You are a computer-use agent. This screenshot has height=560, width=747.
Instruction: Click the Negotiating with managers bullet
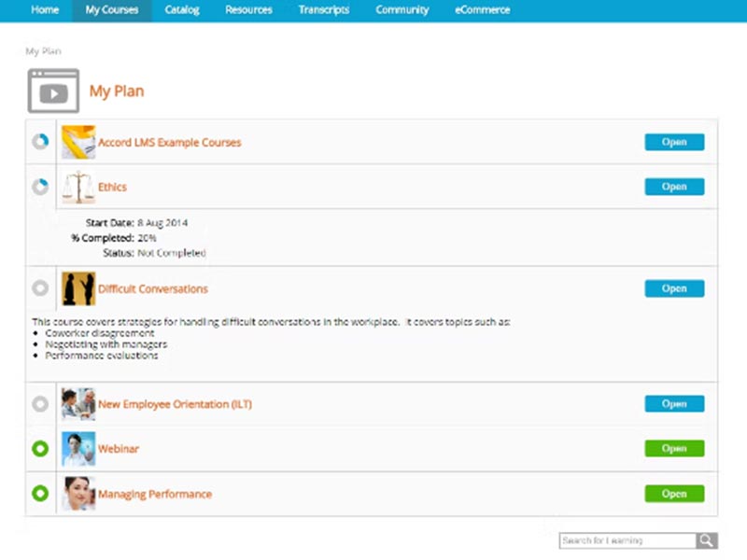pyautogui.click(x=106, y=343)
